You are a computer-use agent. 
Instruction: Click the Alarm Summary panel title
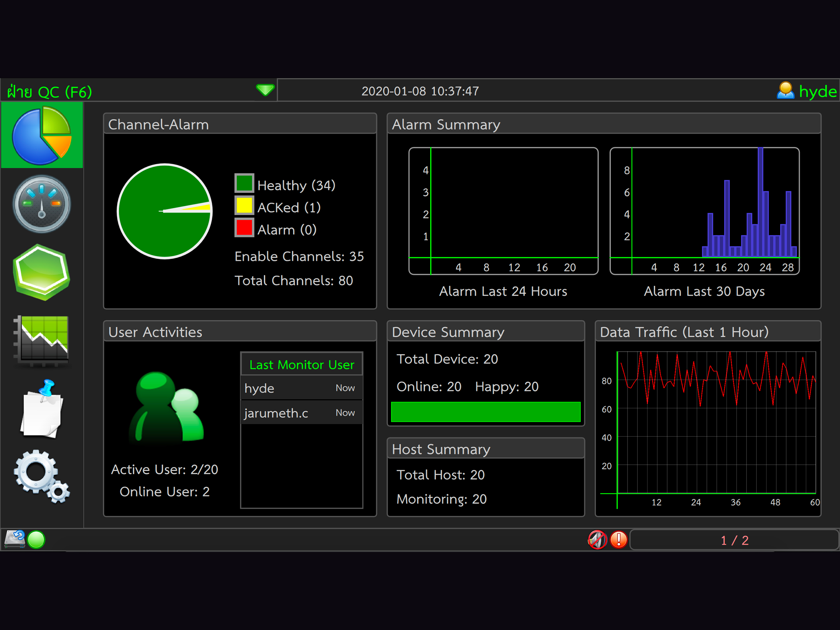tap(446, 125)
